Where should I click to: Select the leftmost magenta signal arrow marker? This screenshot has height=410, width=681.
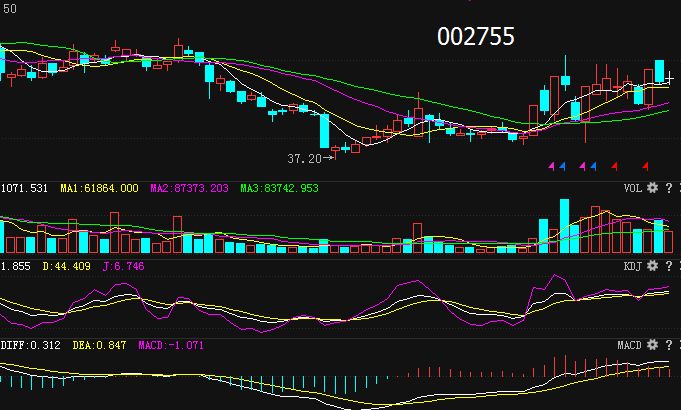coord(552,166)
